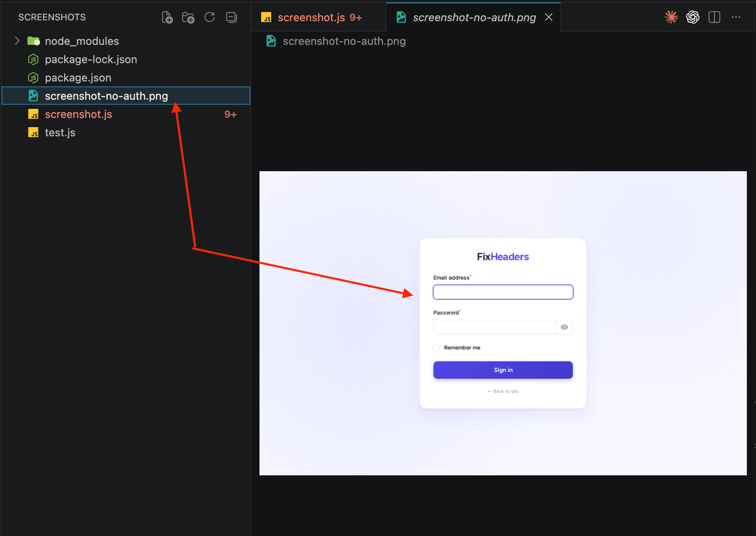
Task: Click the JS icon on the screenshot.js tab
Action: (x=266, y=17)
